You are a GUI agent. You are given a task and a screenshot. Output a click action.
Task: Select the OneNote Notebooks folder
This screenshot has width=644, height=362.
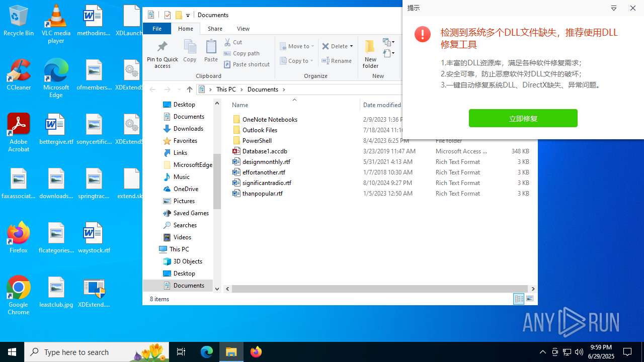pyautogui.click(x=270, y=120)
